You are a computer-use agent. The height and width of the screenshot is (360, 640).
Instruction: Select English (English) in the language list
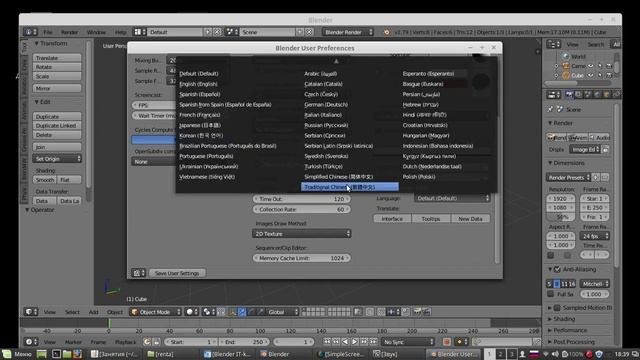click(198, 84)
